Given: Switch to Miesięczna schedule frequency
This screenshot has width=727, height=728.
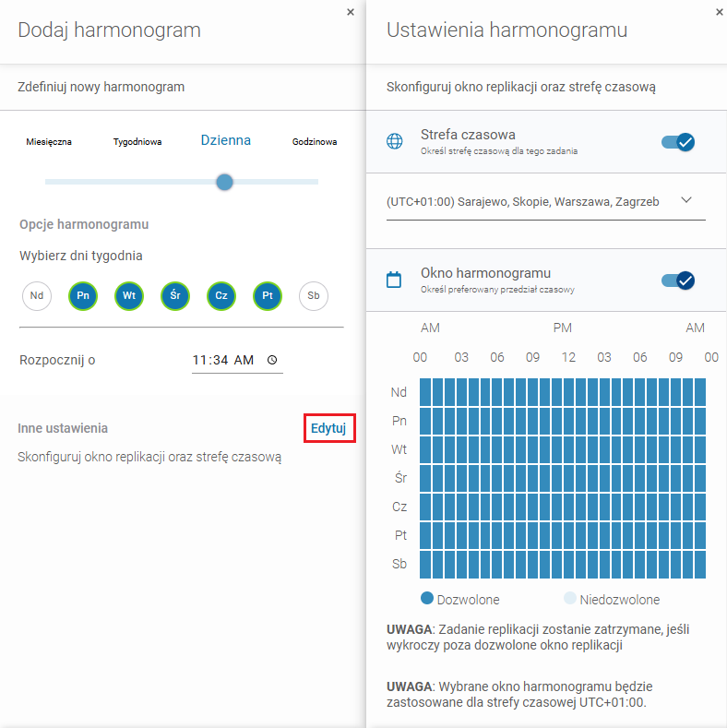Looking at the screenshot, I should pos(49,142).
